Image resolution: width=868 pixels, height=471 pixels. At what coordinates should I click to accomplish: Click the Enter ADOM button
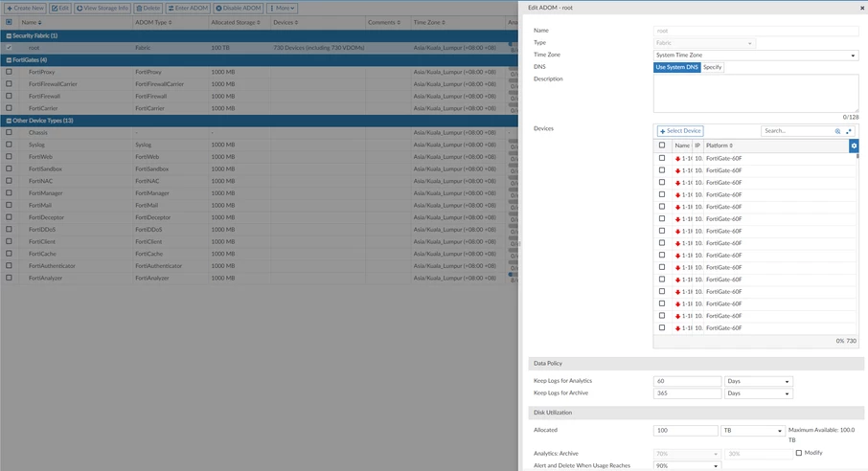(188, 9)
